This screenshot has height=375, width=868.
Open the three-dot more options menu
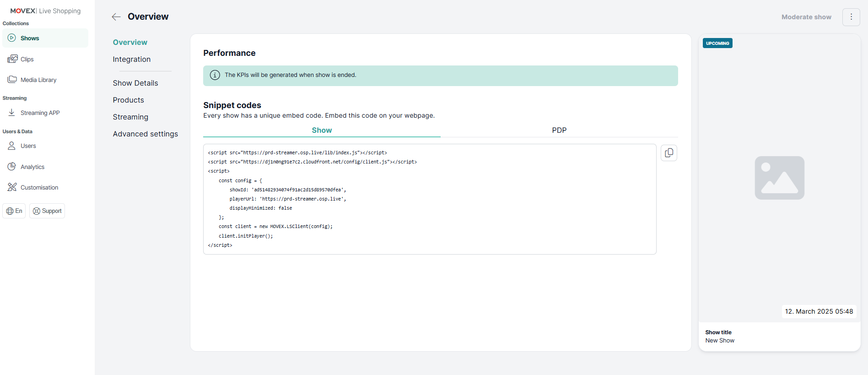851,17
